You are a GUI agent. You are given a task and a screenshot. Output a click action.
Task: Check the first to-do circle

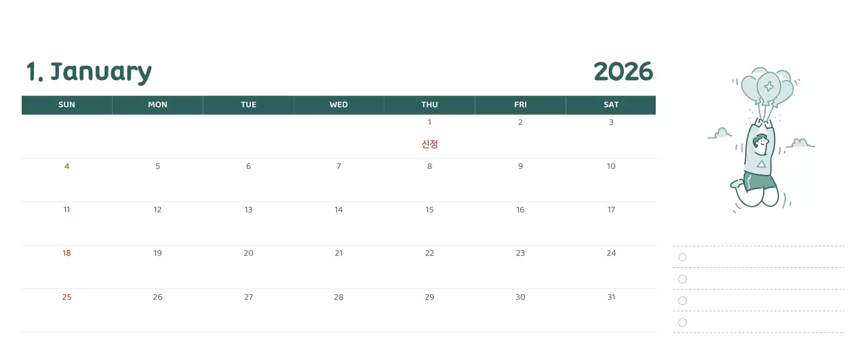682,257
